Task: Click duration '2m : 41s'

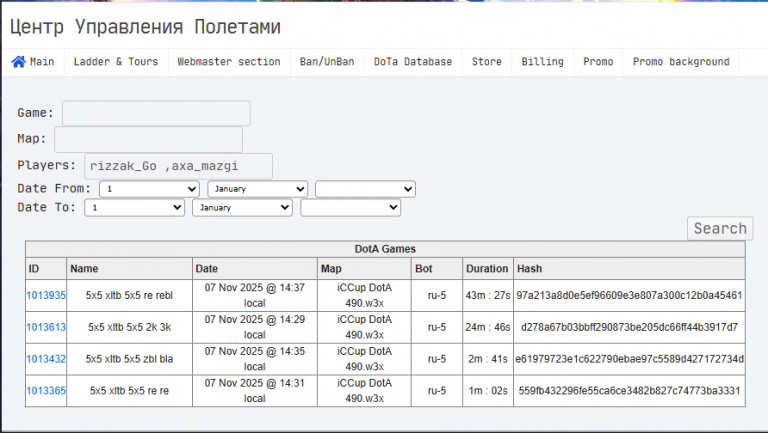Action: (x=488, y=359)
